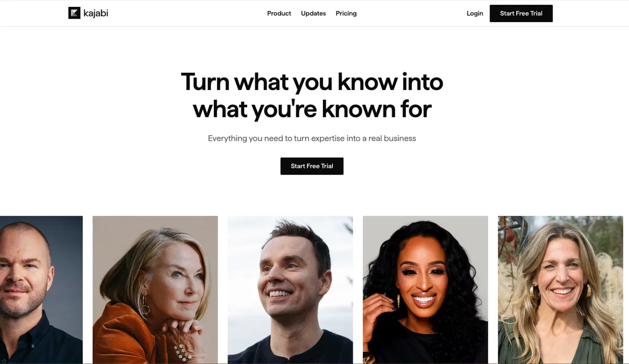
Task: Open photo of blonde woman in green top
Action: (560, 290)
